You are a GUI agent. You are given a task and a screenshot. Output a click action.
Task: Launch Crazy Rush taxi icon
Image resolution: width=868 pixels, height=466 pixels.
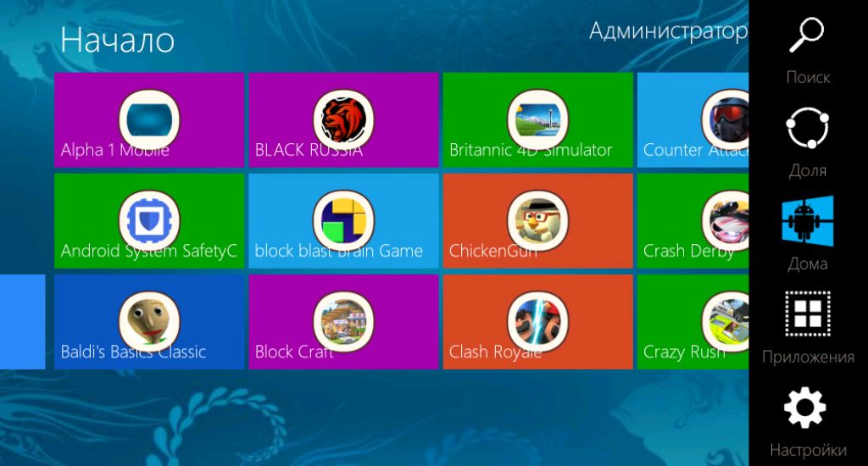[726, 322]
